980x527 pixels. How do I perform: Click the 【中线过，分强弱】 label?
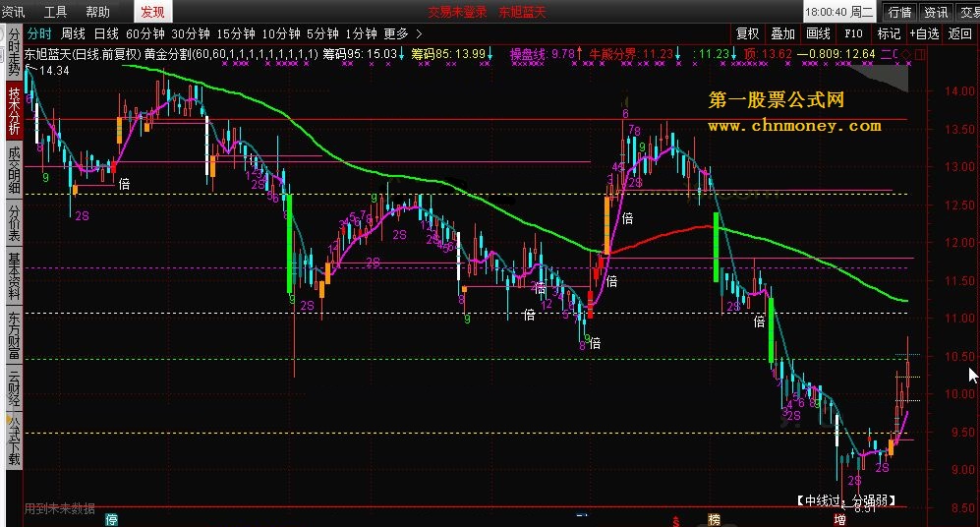click(x=846, y=500)
